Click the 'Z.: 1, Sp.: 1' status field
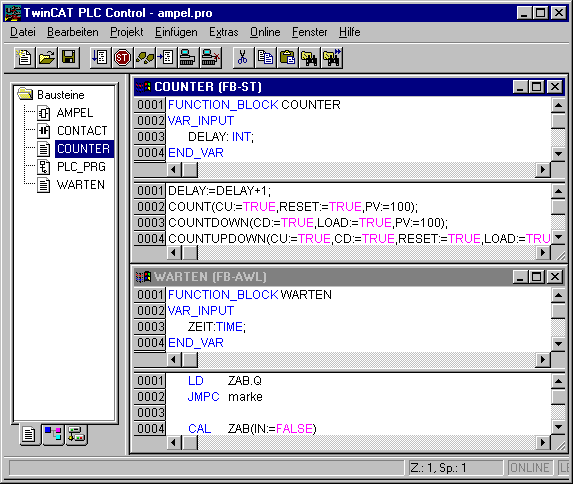The height and width of the screenshot is (484, 573). (455, 468)
